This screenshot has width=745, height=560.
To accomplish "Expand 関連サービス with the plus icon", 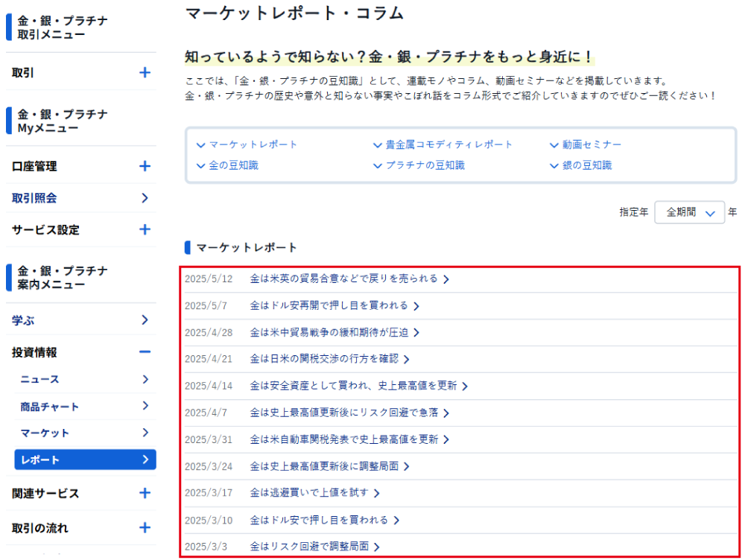I will 145,493.
